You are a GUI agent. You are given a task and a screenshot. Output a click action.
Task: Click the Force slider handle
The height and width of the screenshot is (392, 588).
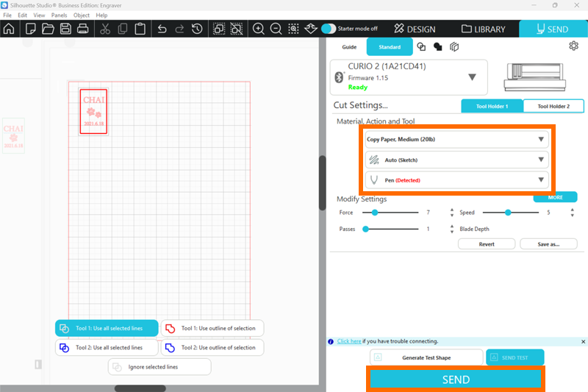(x=375, y=213)
